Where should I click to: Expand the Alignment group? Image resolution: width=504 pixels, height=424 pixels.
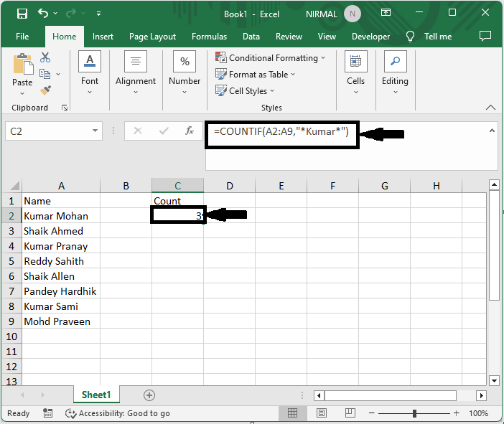pos(136,72)
